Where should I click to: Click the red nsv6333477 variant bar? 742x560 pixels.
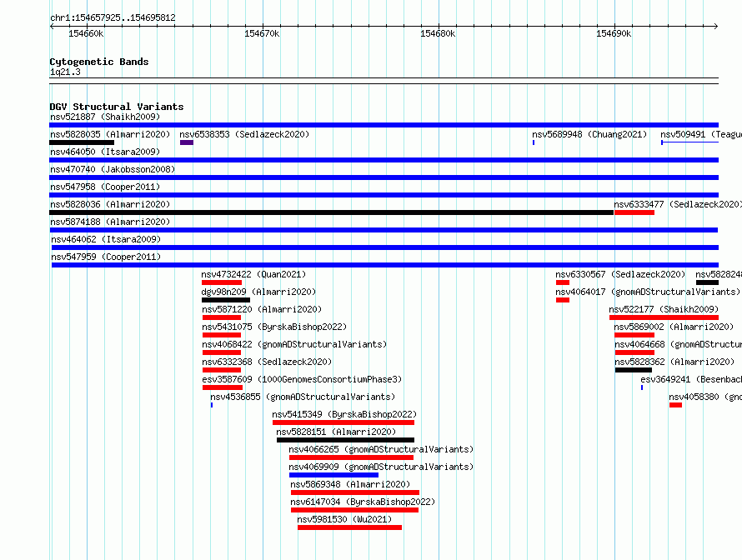(x=634, y=212)
